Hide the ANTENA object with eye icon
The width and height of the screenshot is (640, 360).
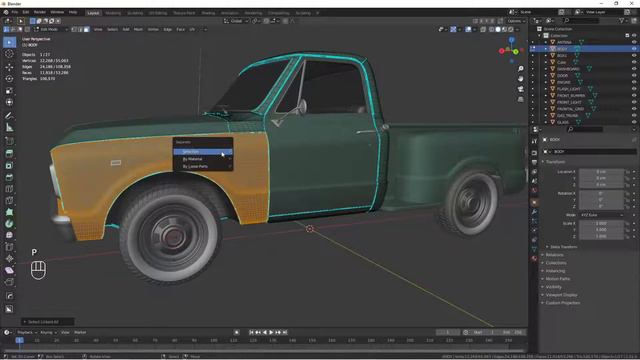(634, 42)
